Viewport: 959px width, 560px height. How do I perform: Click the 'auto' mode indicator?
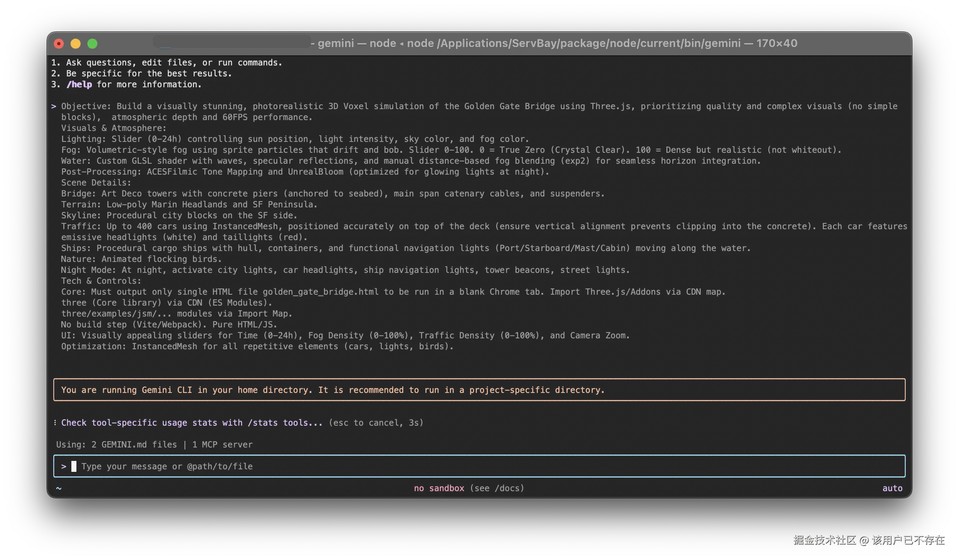pyautogui.click(x=892, y=488)
